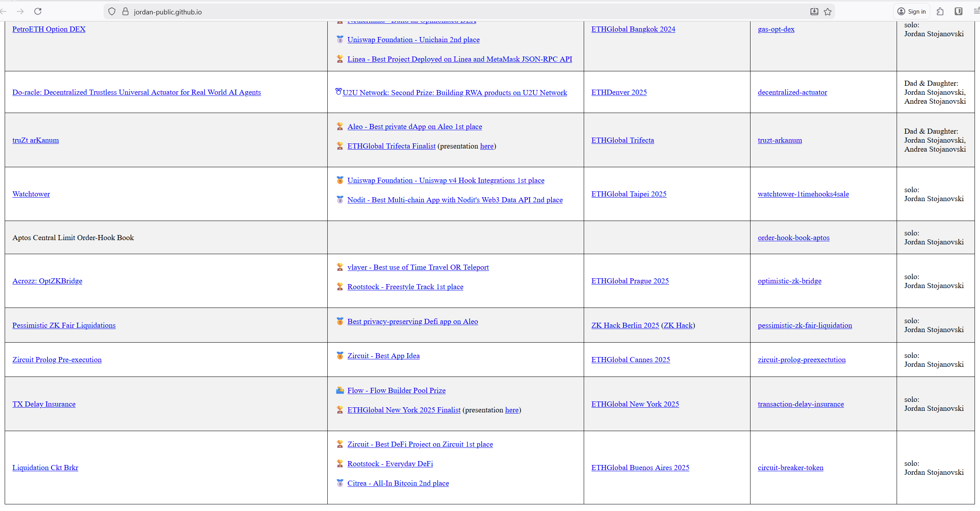Click the Rootstock - Freestyle Track 1st place link
Viewport: 980px width, 511px height.
pos(405,287)
